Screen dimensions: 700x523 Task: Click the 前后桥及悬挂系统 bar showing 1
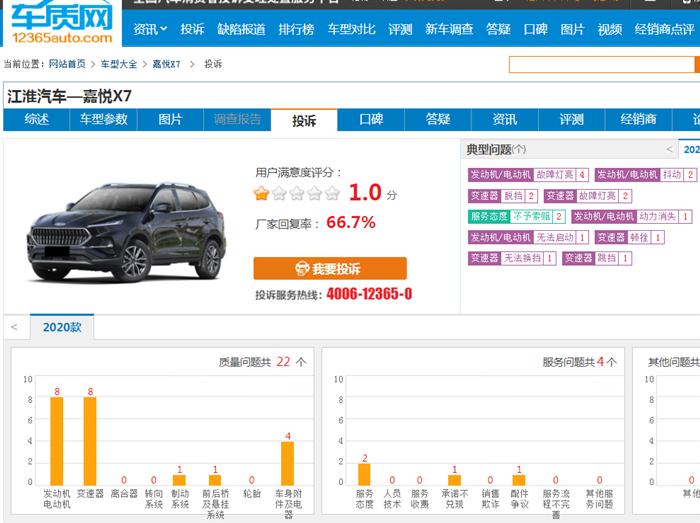click(x=215, y=480)
